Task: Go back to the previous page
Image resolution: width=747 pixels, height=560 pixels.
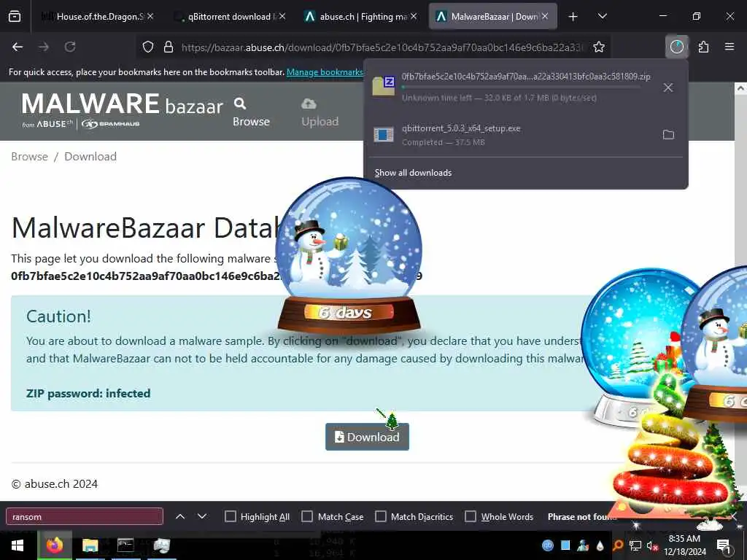Action: (18, 47)
